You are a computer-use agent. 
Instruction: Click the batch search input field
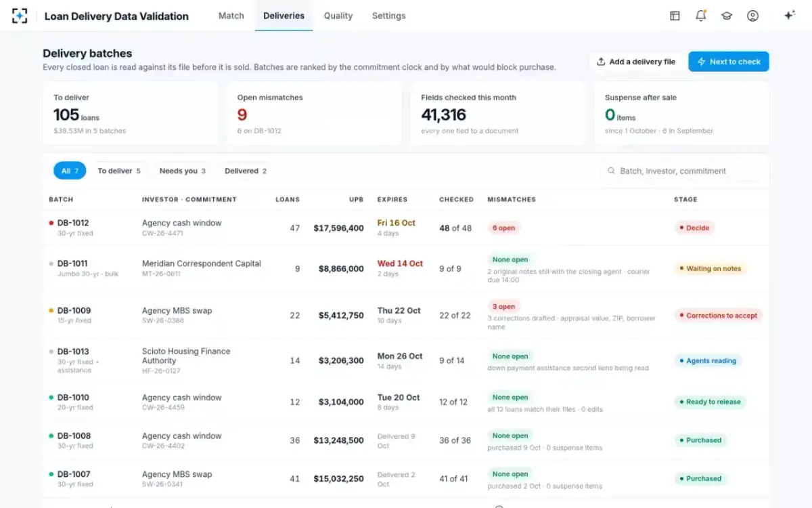680,171
